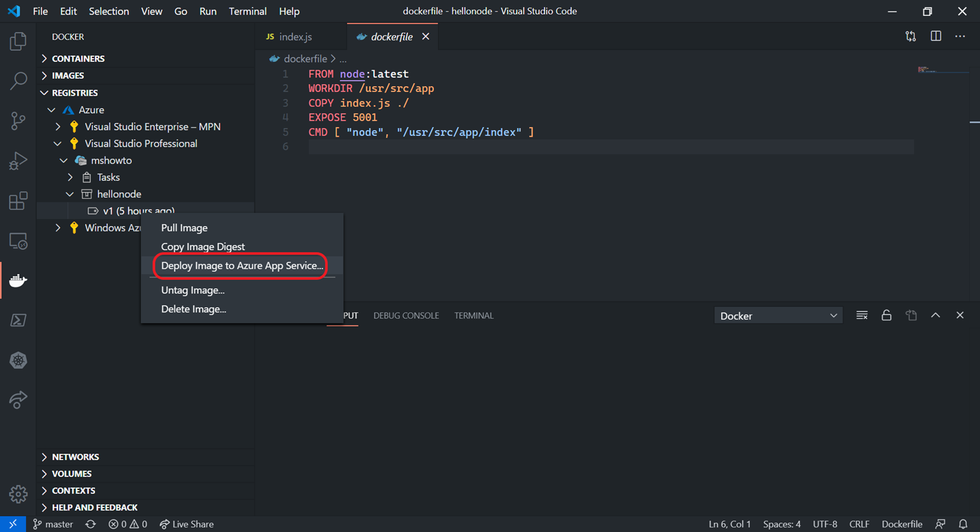Expand the VOLUMES section
Viewport: 980px width, 532px height.
(145, 473)
